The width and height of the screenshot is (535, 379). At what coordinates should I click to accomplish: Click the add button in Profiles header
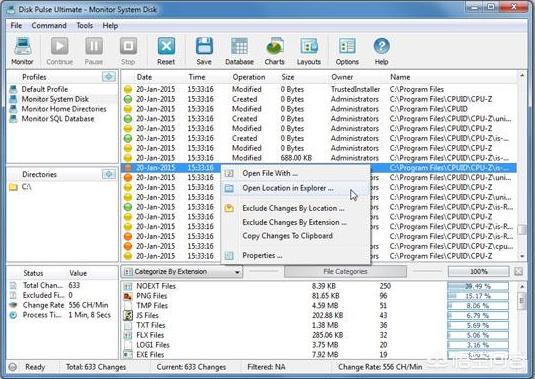point(109,77)
